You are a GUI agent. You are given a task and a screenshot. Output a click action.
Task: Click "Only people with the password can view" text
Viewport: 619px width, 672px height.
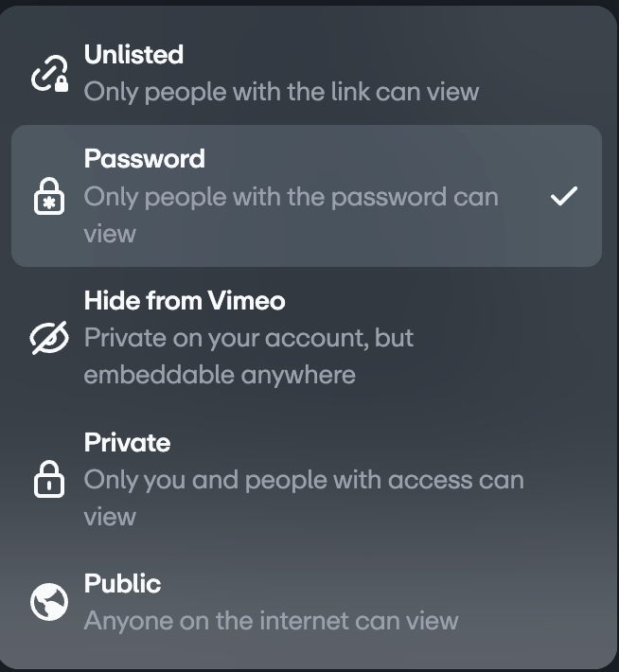tap(291, 197)
